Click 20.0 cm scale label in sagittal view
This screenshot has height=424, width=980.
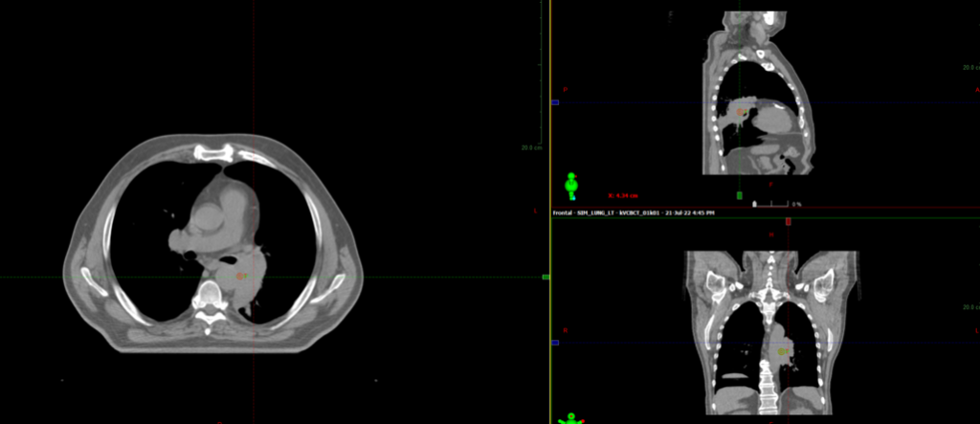(969, 68)
